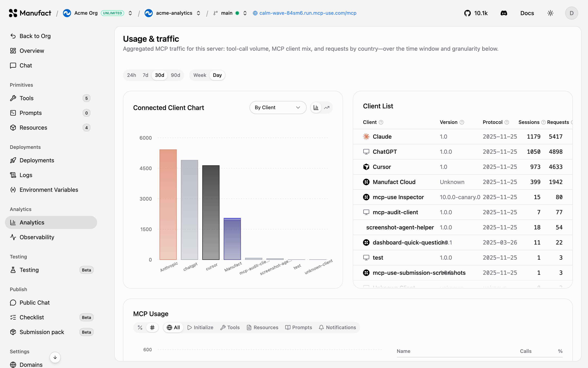Click the Submission pack box icon
Viewport: 588px width, 368px height.
[13, 332]
